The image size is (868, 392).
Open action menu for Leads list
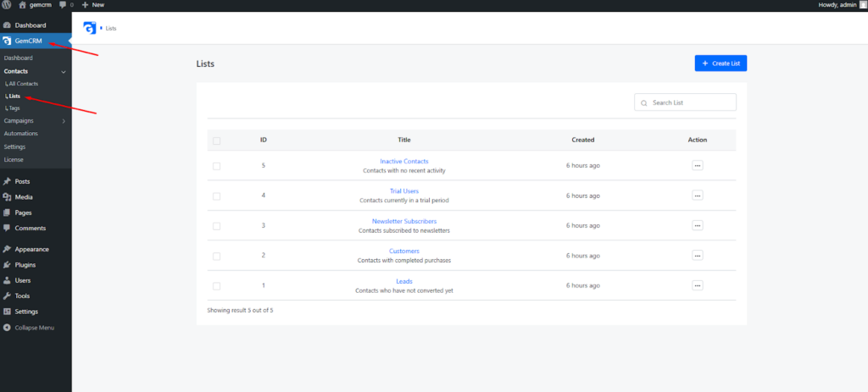[x=698, y=285]
